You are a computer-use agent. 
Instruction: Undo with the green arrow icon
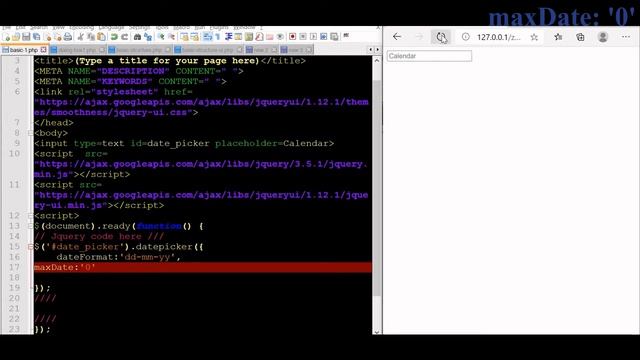(113, 37)
